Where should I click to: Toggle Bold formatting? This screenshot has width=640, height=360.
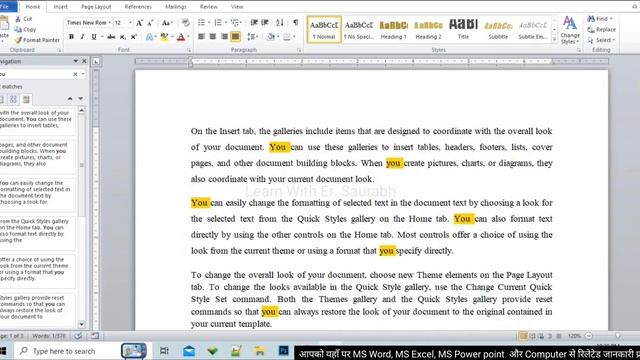pyautogui.click(x=71, y=37)
